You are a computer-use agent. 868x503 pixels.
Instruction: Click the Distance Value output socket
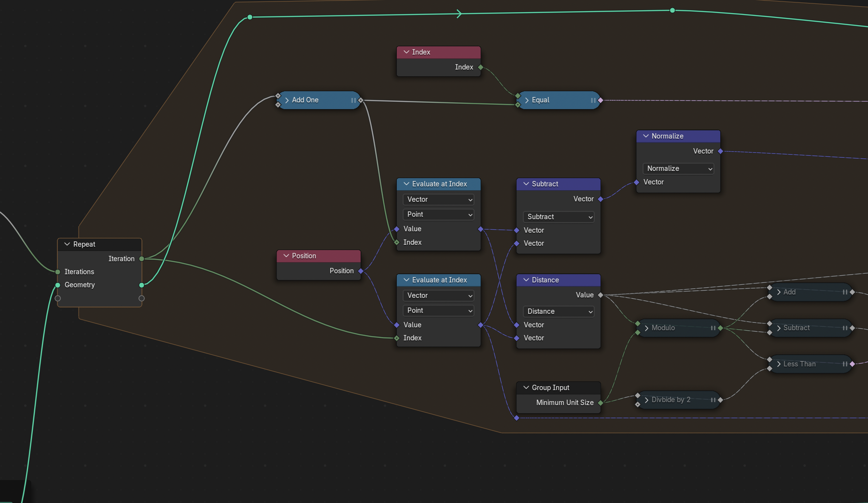(601, 295)
